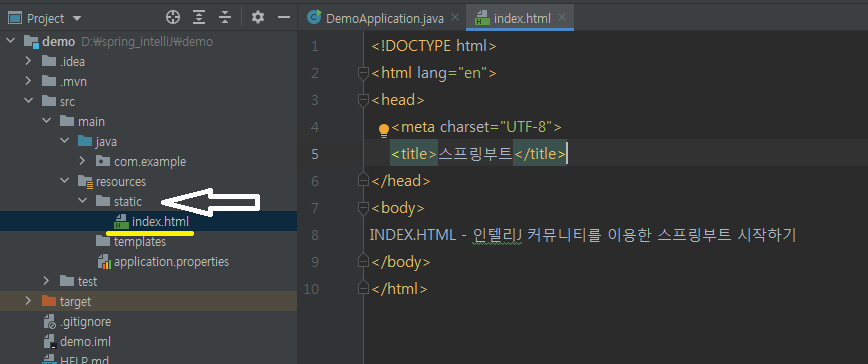Click the templates folder icon

[103, 242]
